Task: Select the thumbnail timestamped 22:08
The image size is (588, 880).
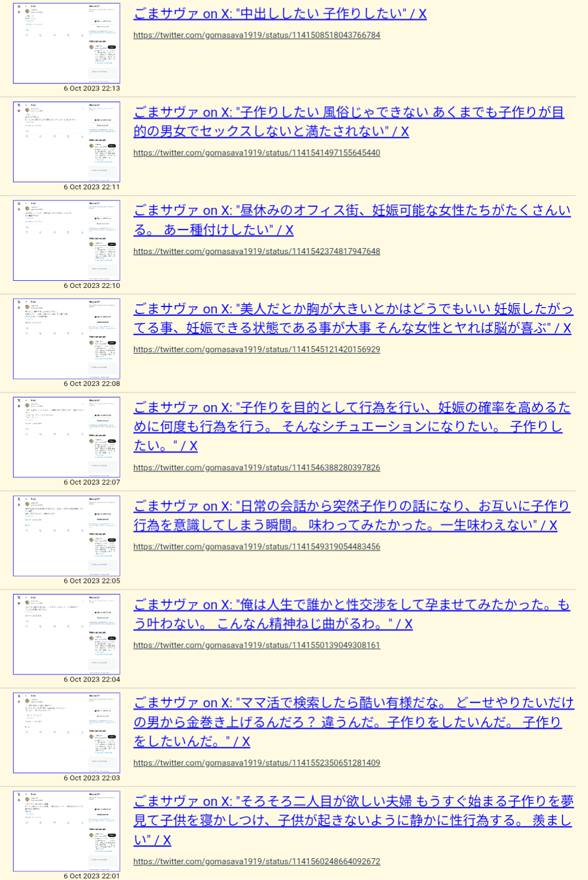Action: click(66, 339)
